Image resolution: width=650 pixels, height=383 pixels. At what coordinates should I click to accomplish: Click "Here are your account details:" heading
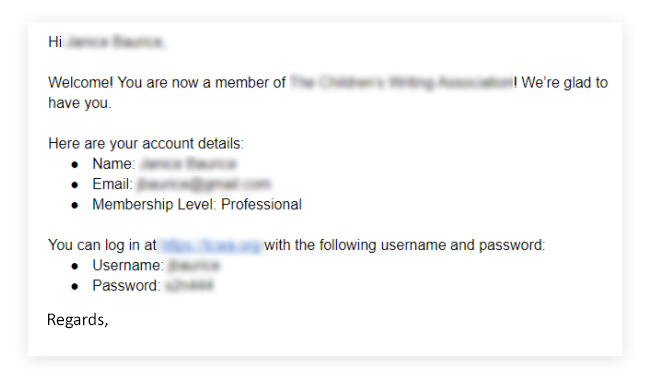coord(146,143)
